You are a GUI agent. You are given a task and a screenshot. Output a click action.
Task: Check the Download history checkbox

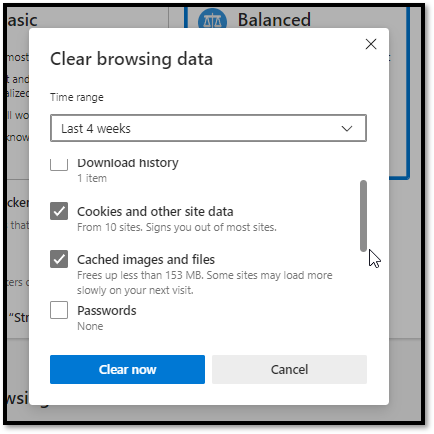tap(59, 164)
